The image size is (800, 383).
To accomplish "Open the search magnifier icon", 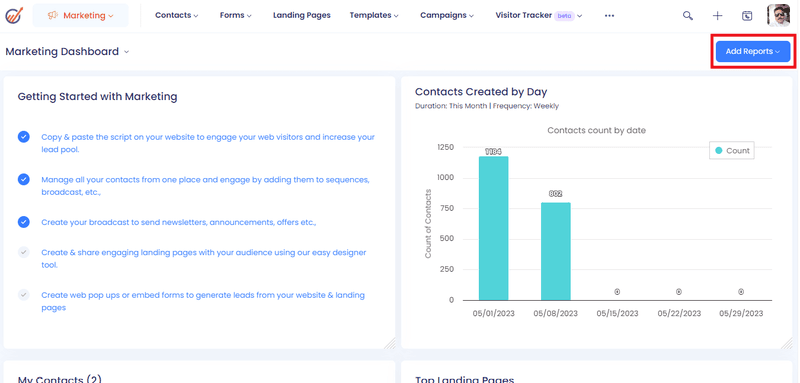I will [x=688, y=16].
